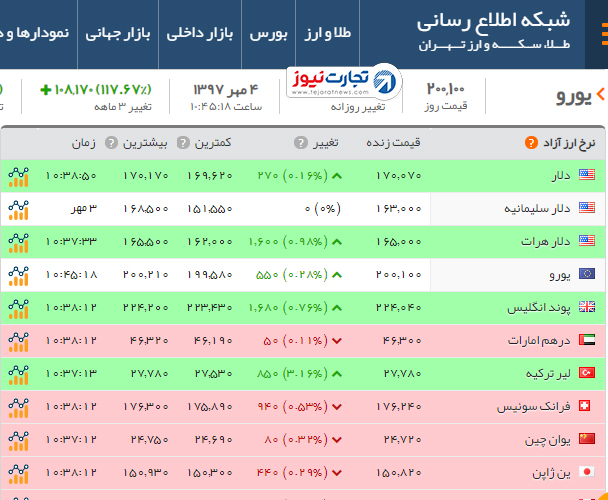The width and height of the screenshot is (608, 500).
Task: Click the Turkey flag in لیر ترکیه row
Action: point(587,373)
